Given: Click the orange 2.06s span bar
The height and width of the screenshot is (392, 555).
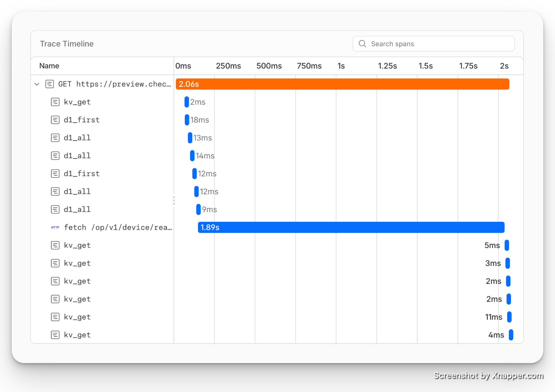Looking at the screenshot, I should 342,84.
